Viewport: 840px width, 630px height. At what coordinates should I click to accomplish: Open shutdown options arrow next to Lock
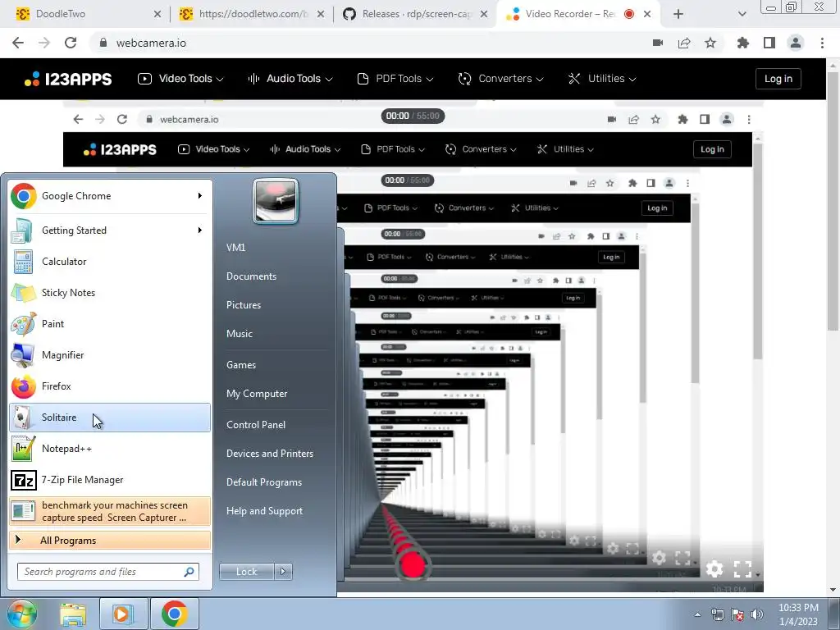tap(283, 572)
